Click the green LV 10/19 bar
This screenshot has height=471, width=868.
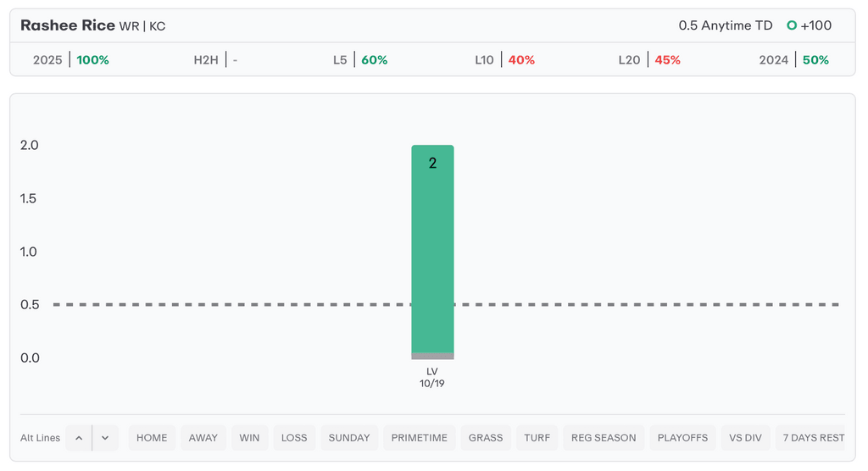(432, 250)
